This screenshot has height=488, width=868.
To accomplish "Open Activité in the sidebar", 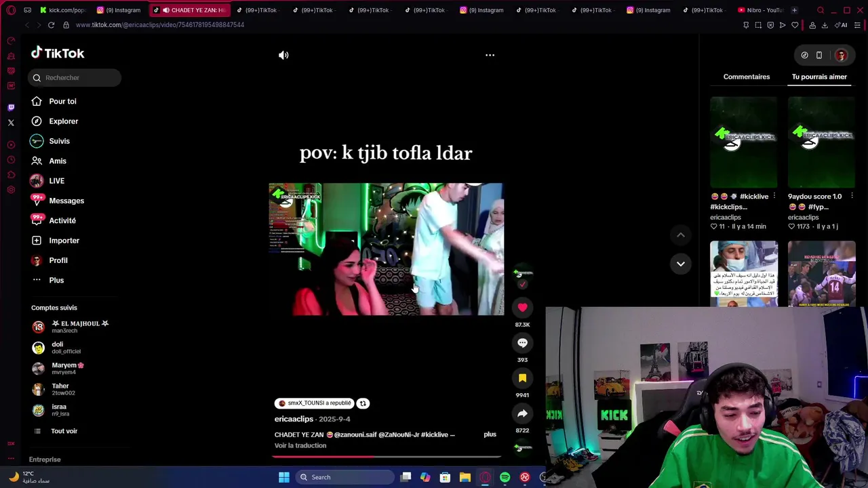I will coord(62,220).
